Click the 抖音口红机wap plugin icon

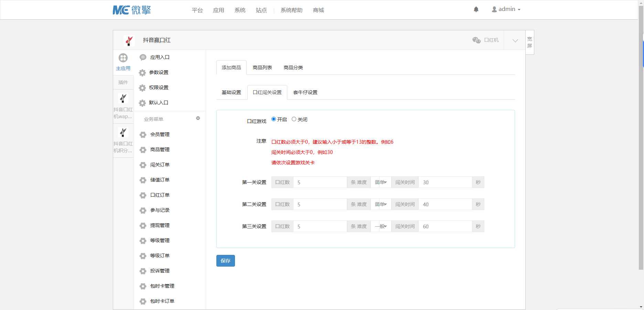[x=123, y=99]
